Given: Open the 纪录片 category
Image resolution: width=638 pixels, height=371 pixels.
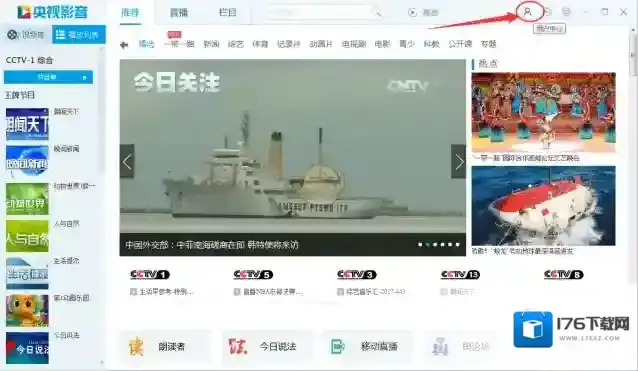Looking at the screenshot, I should click(288, 44).
